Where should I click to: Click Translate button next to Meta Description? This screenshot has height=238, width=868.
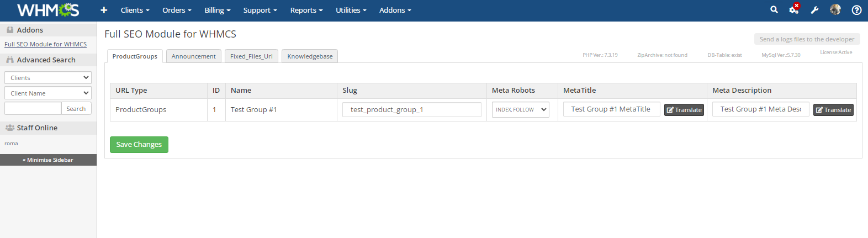coord(833,110)
